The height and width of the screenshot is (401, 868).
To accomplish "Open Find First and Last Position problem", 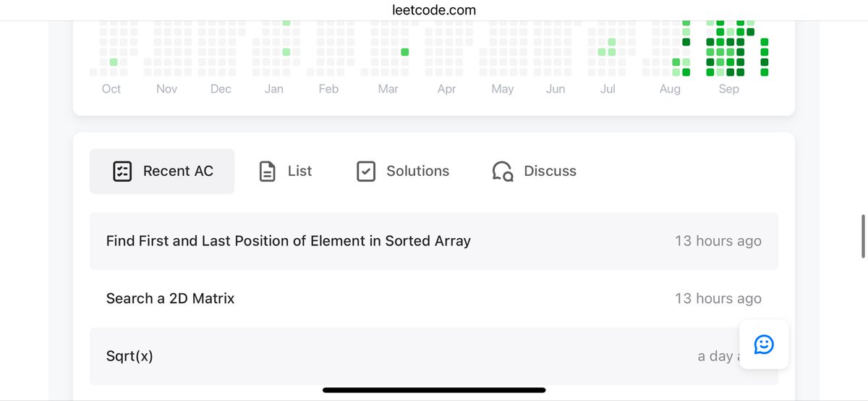I will point(289,241).
